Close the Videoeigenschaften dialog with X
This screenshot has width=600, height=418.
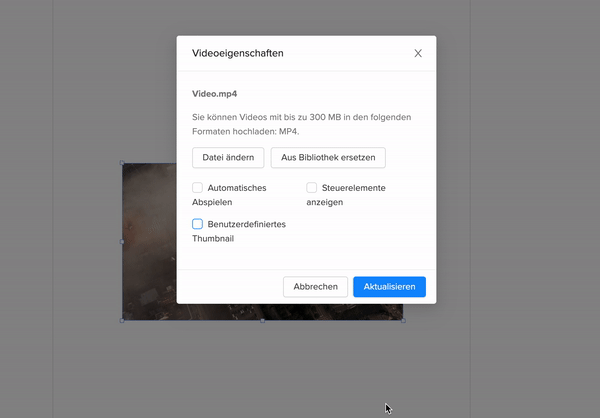click(418, 53)
